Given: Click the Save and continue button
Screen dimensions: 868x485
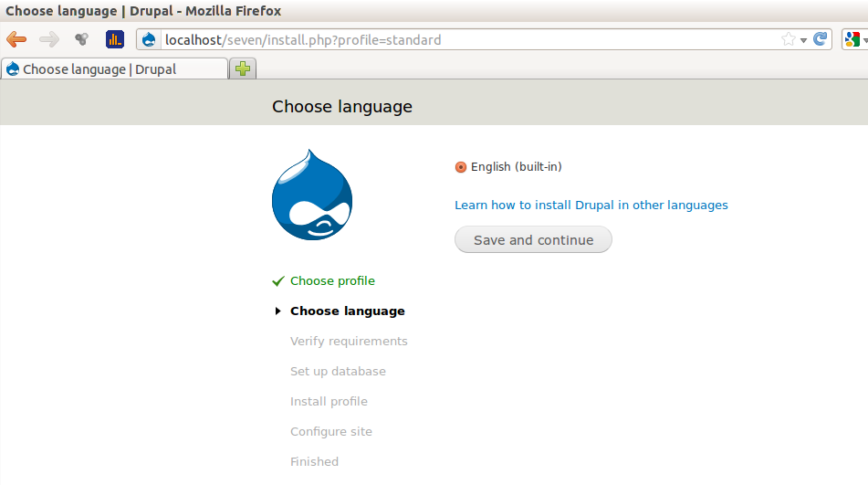Looking at the screenshot, I should 533,240.
